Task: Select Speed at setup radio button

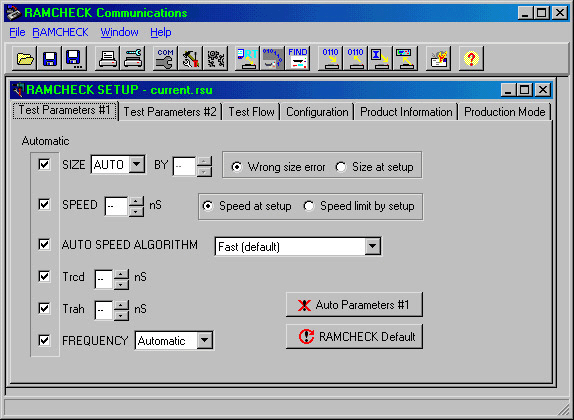Action: click(208, 206)
